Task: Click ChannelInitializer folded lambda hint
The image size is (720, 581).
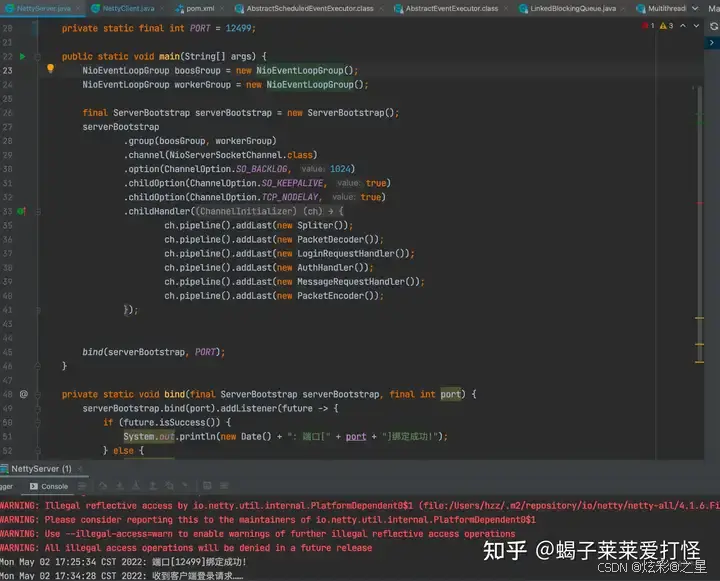Action: pyautogui.click(x=270, y=211)
